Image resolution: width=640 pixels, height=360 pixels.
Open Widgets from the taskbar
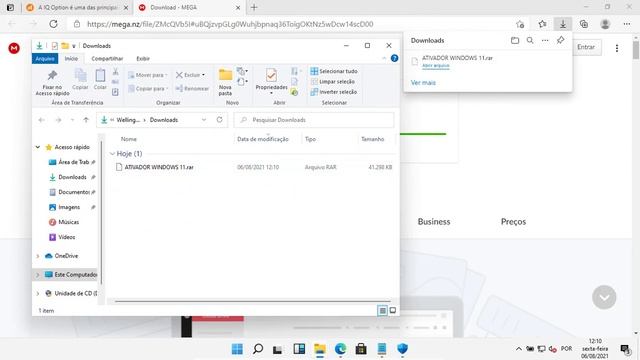[299, 349]
